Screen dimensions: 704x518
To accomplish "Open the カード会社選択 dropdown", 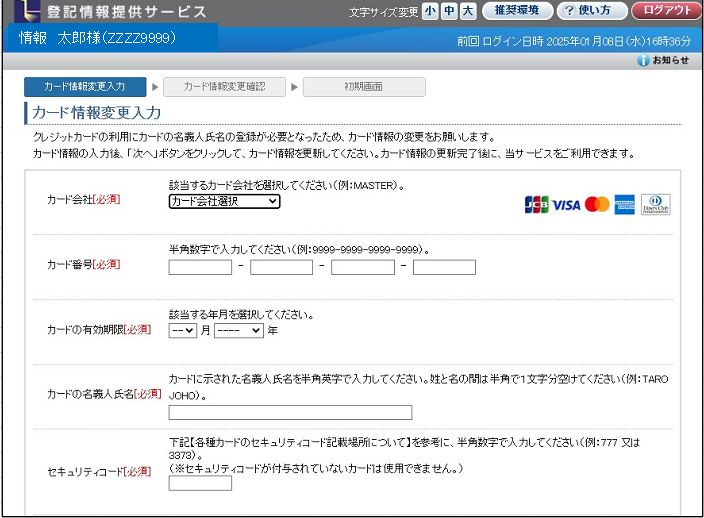I will (224, 202).
